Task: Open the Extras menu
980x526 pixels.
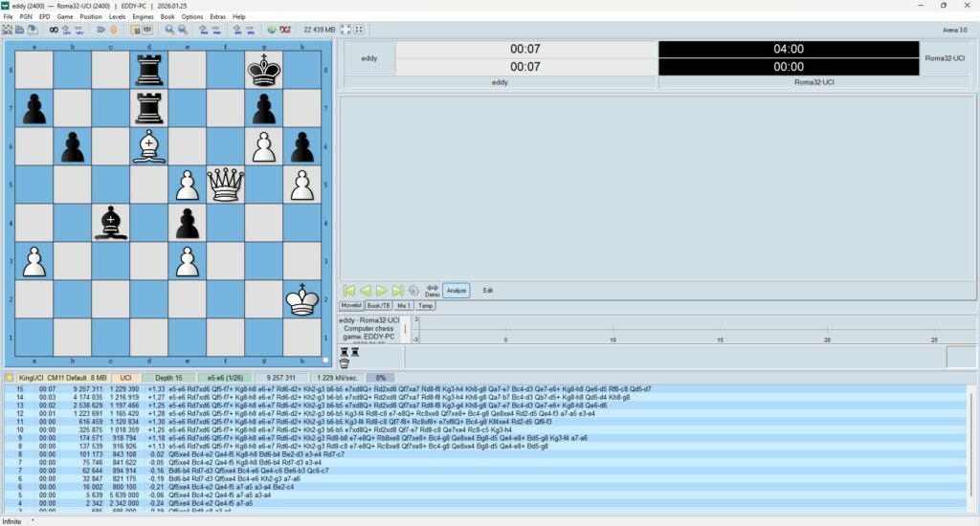Action: pyautogui.click(x=218, y=16)
